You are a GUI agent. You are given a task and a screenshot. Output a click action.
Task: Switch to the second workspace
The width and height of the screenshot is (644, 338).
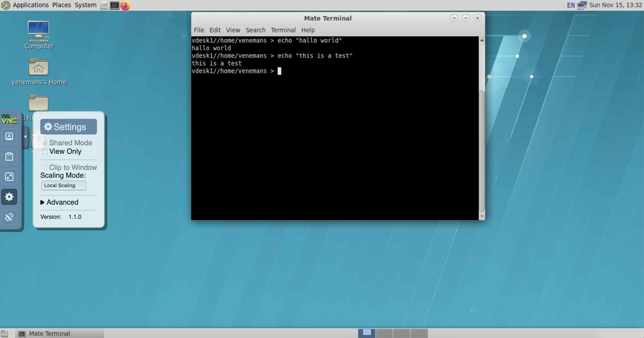[x=384, y=333]
